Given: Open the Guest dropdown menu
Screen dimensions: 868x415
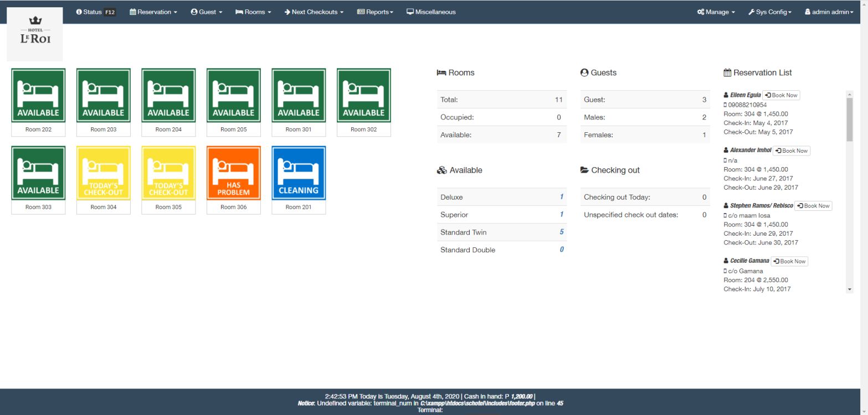Looking at the screenshot, I should pos(206,12).
